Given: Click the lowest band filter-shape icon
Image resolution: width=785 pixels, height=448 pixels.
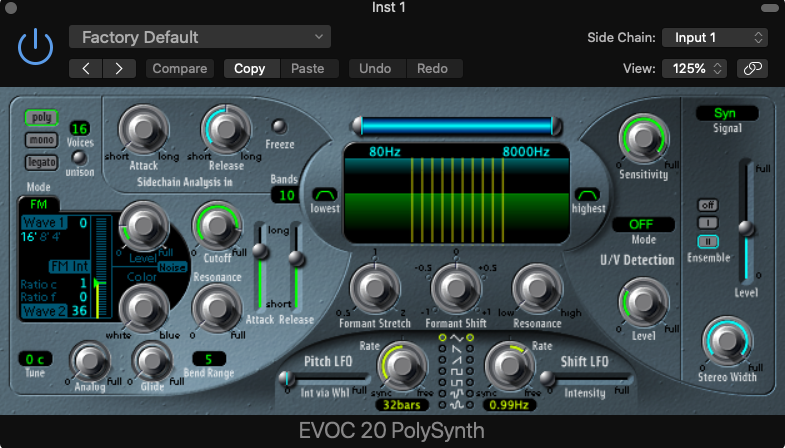Looking at the screenshot, I should tap(324, 194).
